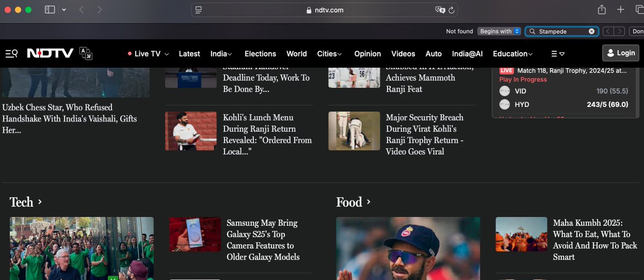Click the user icon inside the Login button
This screenshot has width=644, height=280.
(611, 53)
